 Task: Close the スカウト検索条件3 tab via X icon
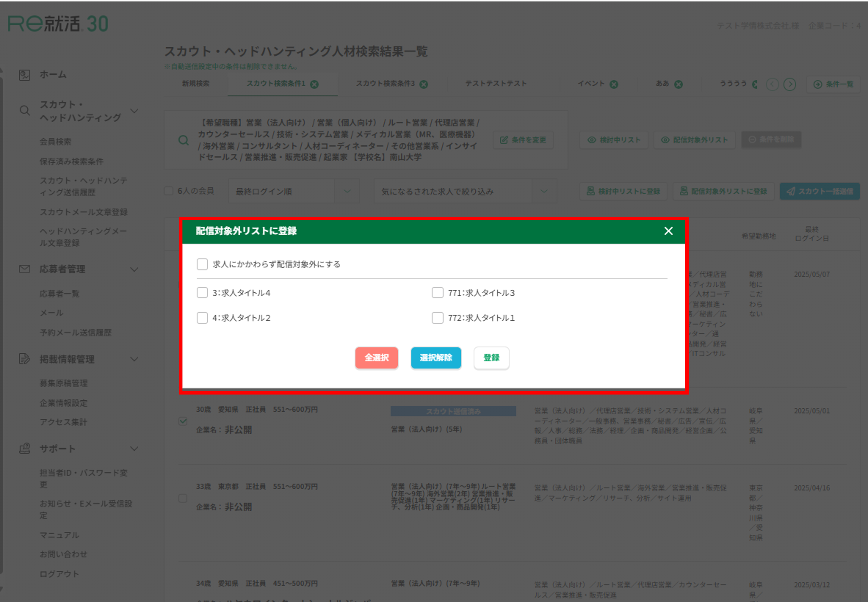coord(424,84)
